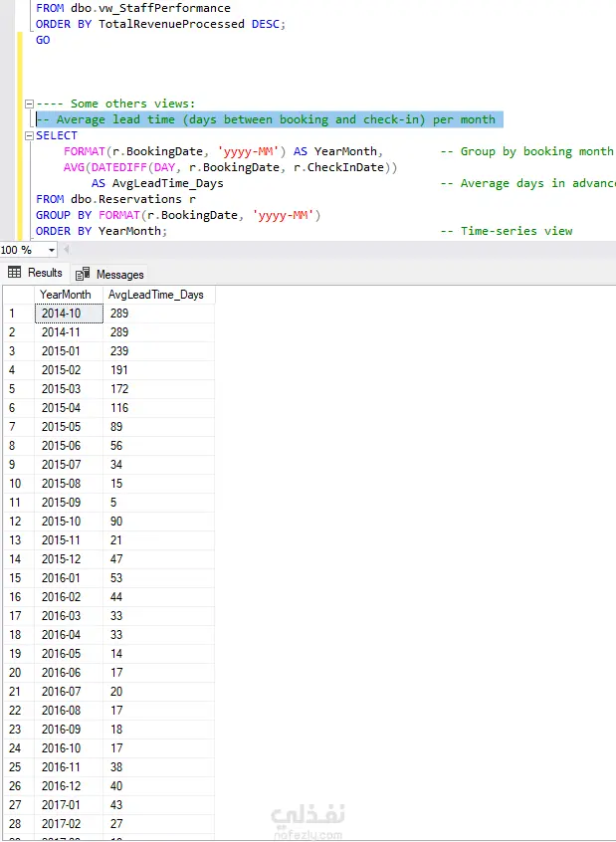Select the cell 2014-10
Image resolution: width=616 pixels, height=842 pixels.
tap(69, 314)
